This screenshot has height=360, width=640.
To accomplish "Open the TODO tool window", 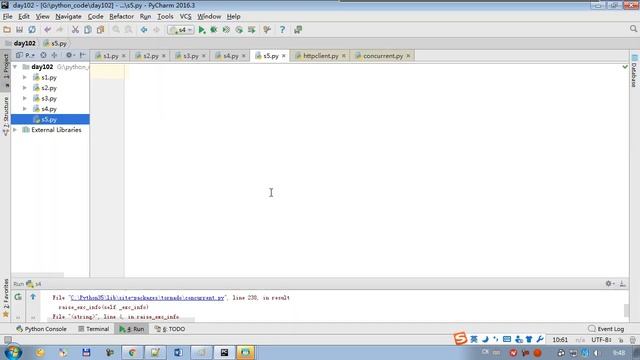I will pyautogui.click(x=170, y=329).
